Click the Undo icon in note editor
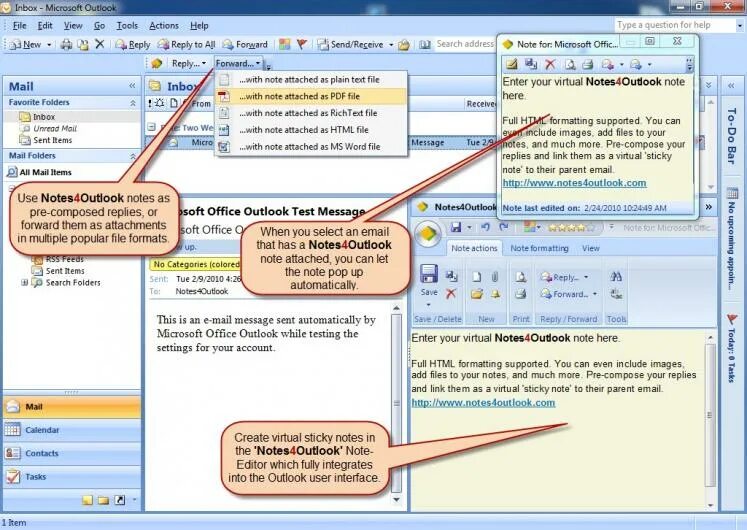This screenshot has width=747, height=530. [x=485, y=228]
